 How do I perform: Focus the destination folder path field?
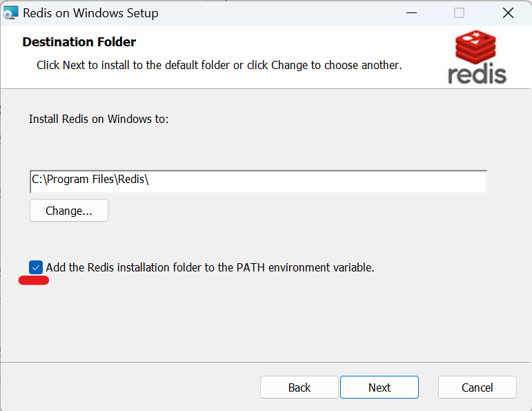pyautogui.click(x=259, y=182)
